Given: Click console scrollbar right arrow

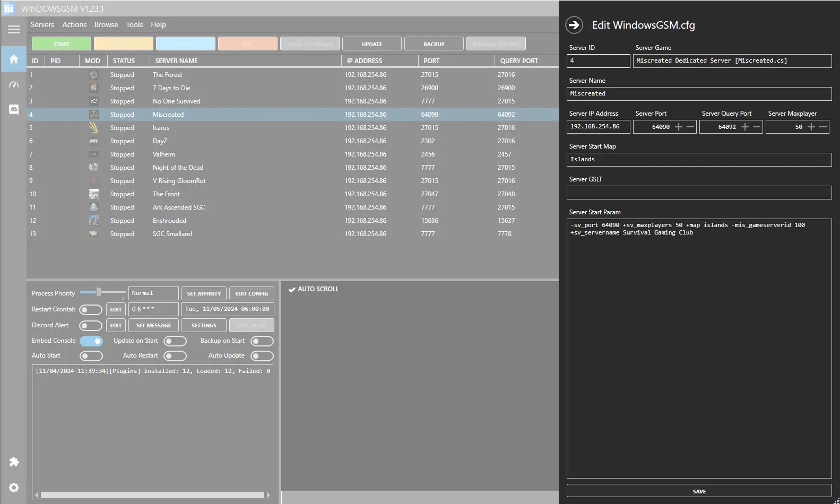Looking at the screenshot, I should click(x=269, y=495).
